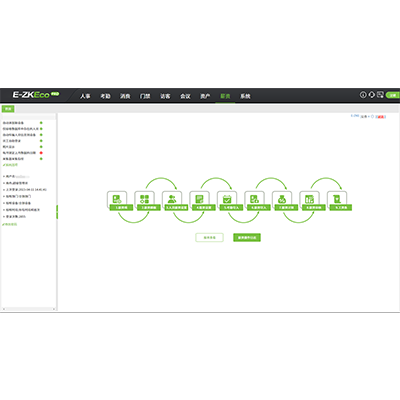Image resolution: width=400 pixels, height=400 pixels.
Task: Open the money-bag workflow step icon
Action: coord(282,200)
